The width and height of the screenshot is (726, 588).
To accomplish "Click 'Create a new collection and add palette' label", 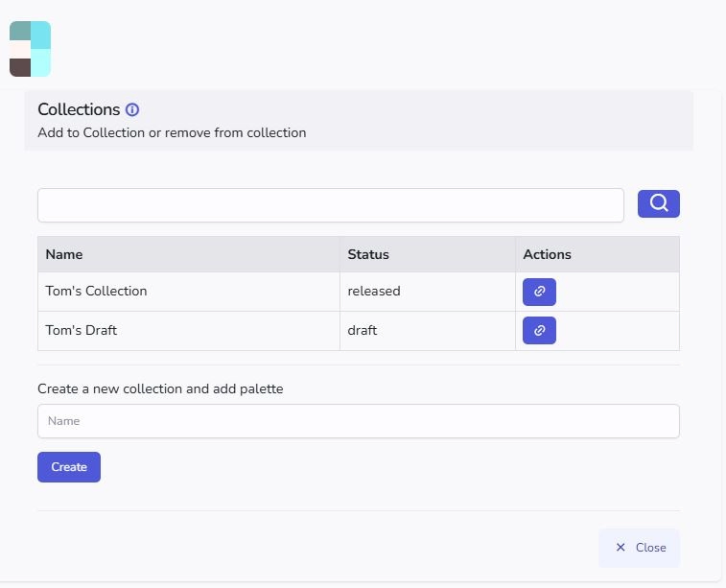I will point(160,388).
